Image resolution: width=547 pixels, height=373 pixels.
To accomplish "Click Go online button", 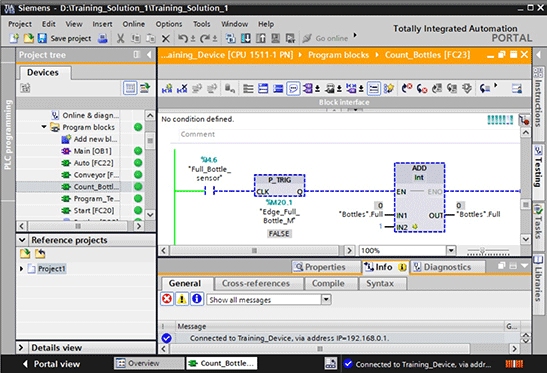I will point(325,38).
